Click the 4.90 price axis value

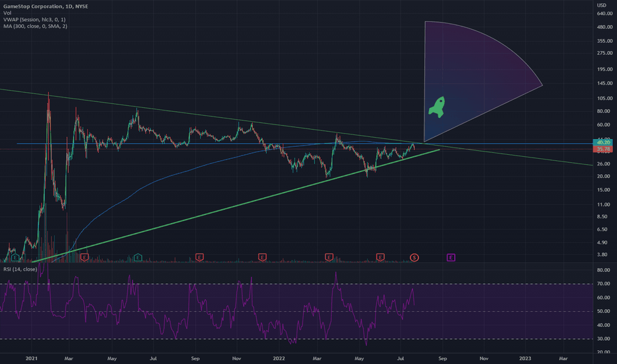click(602, 243)
